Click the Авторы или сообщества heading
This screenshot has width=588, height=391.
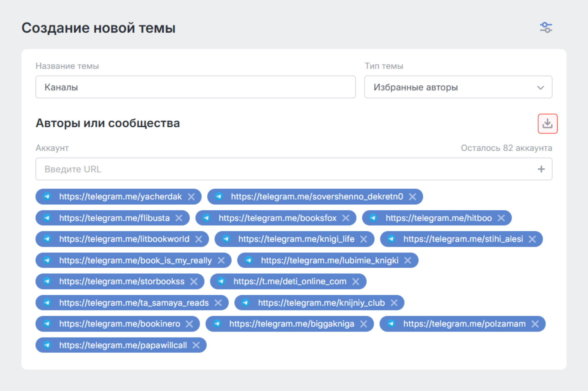(108, 123)
